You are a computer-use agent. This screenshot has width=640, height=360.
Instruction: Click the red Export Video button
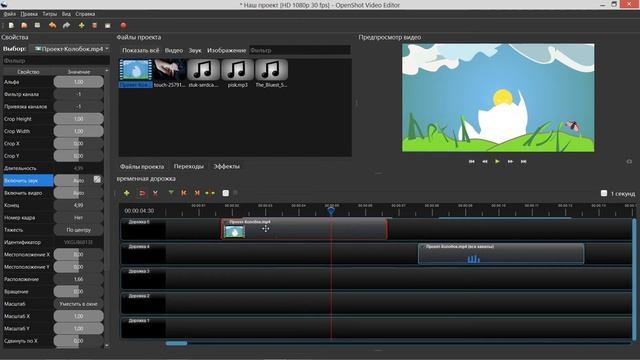click(x=123, y=25)
